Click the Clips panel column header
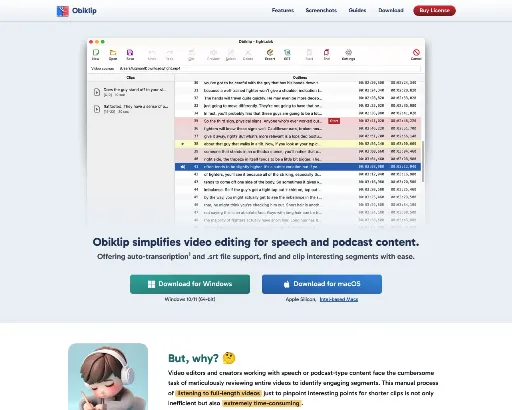The width and height of the screenshot is (512, 410). pos(131,78)
